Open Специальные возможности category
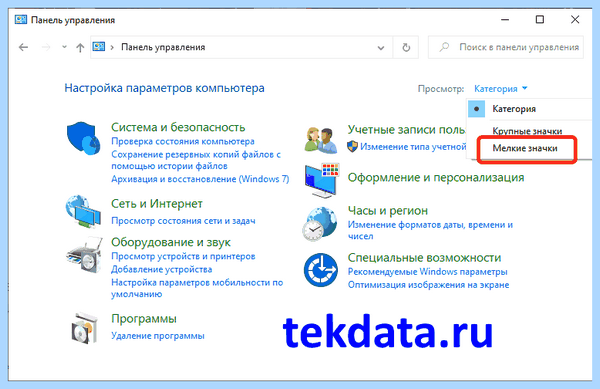 click(x=424, y=258)
